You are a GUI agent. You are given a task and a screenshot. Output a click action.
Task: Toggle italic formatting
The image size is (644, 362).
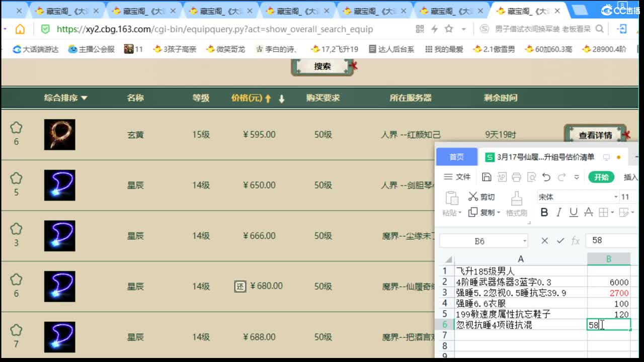click(559, 212)
